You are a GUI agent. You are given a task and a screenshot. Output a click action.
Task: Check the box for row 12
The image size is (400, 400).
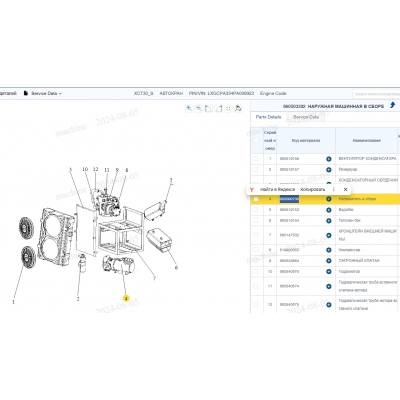tap(256, 304)
